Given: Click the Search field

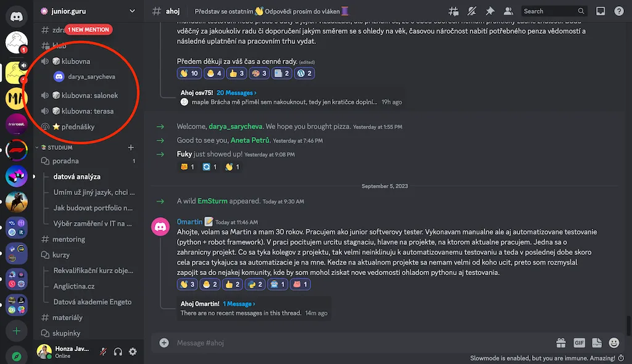Looking at the screenshot, I should coord(554,11).
